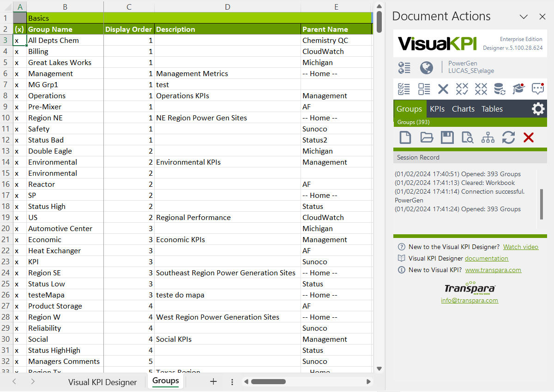Viewport: 554px width, 392px height.
Task: Click the hierarchy tree icon
Action: [x=488, y=137]
